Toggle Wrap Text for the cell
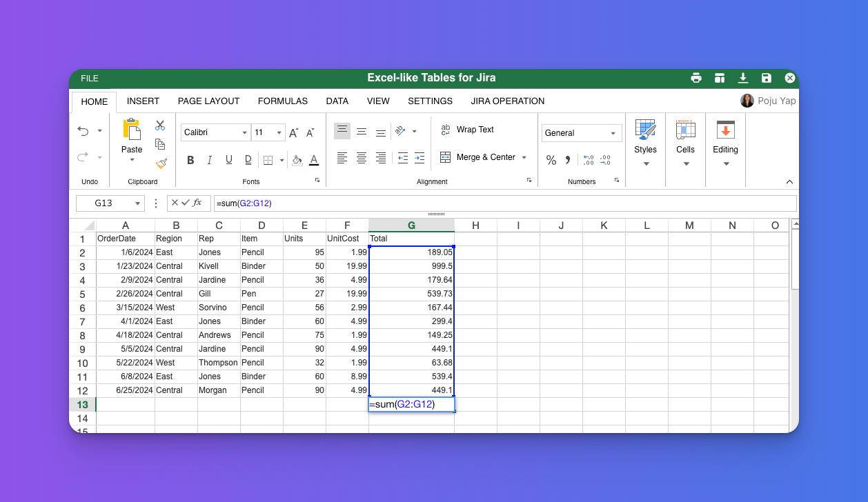The height and width of the screenshot is (502, 868). pyautogui.click(x=467, y=130)
